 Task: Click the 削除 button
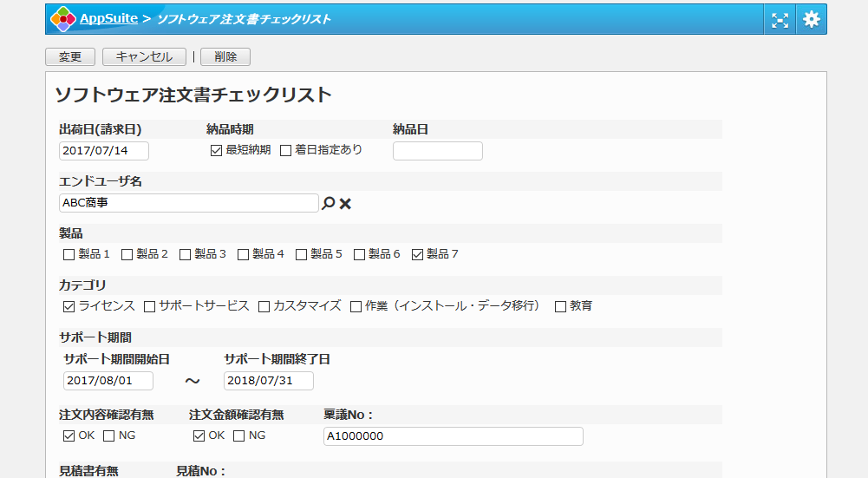pyautogui.click(x=225, y=57)
